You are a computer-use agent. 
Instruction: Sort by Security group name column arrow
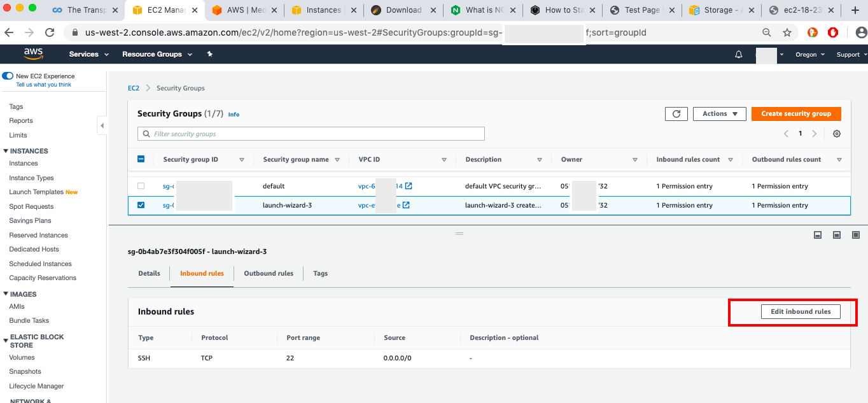pos(337,160)
